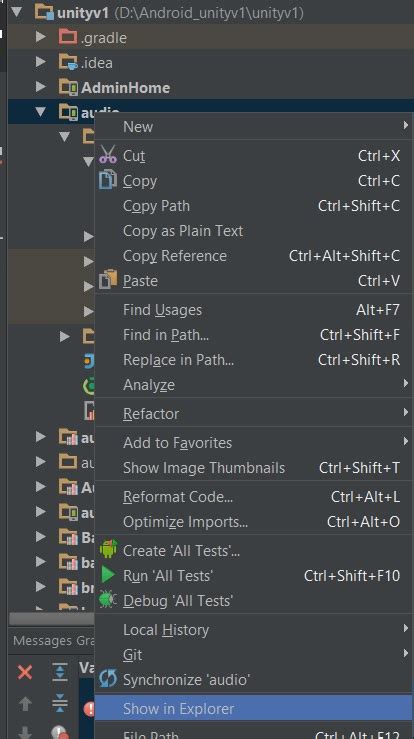
Task: Choose Find Usages menu entry
Action: (254, 310)
